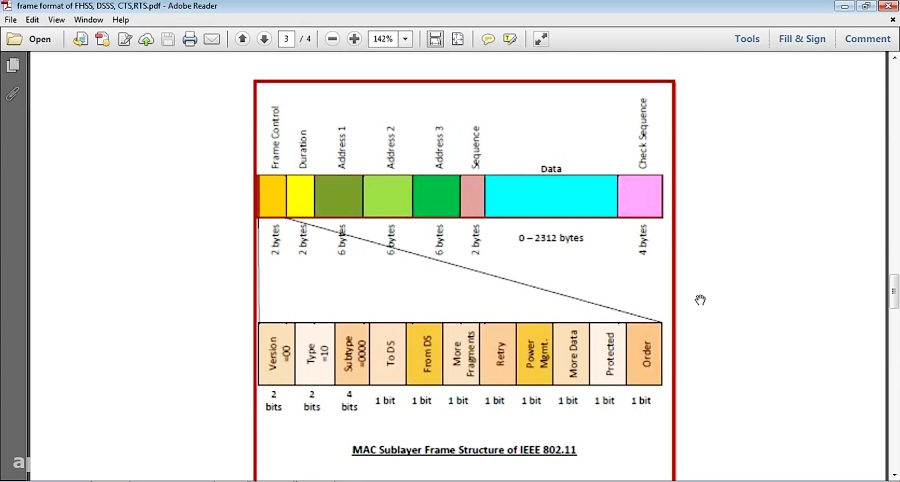Click the email envelope icon
The image size is (900, 482).
[x=212, y=39]
